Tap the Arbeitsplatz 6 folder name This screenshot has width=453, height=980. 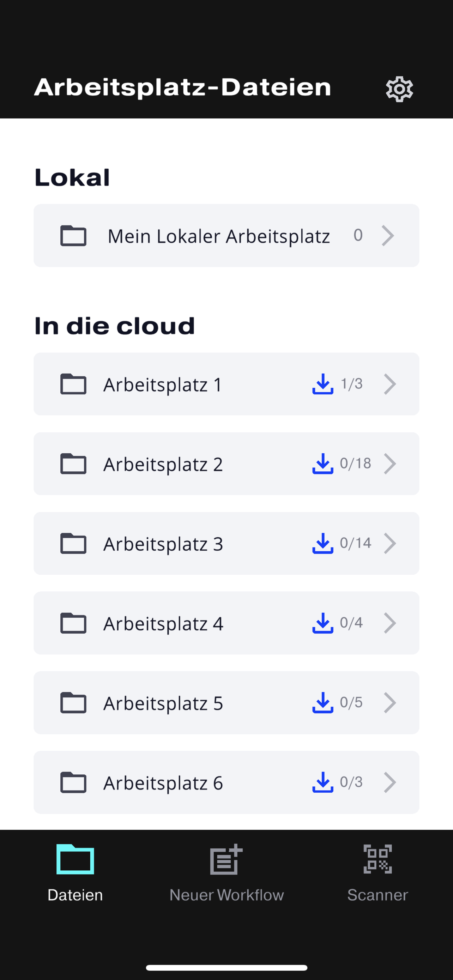pyautogui.click(x=163, y=782)
